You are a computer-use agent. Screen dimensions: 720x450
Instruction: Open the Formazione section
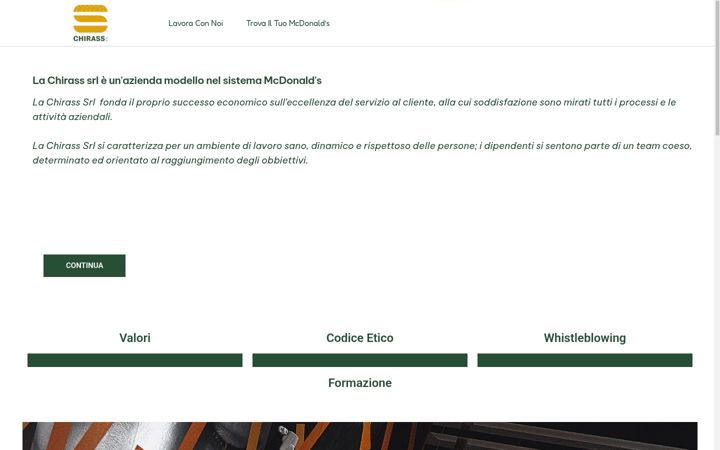point(360,383)
